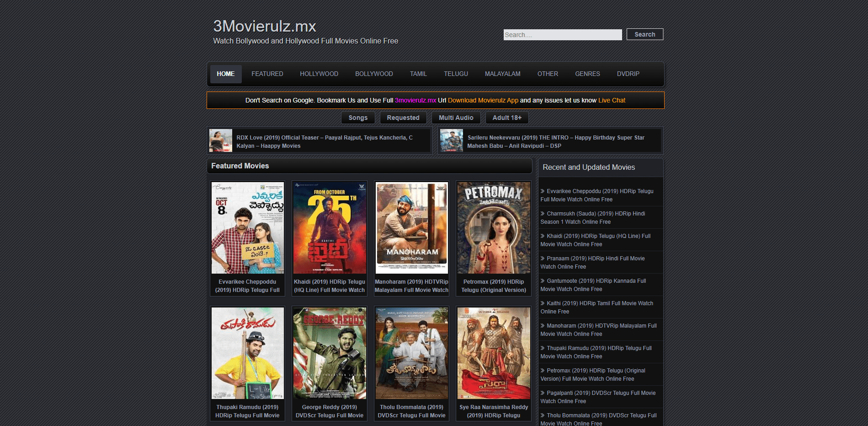Open the MALAYALAM movies section
The image size is (868, 426).
click(x=502, y=74)
